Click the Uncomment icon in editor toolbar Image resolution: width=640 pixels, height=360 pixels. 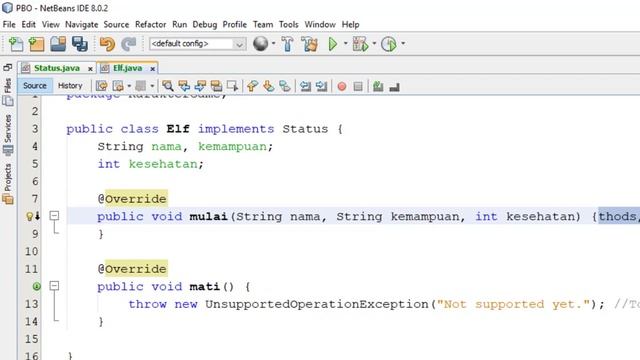394,86
